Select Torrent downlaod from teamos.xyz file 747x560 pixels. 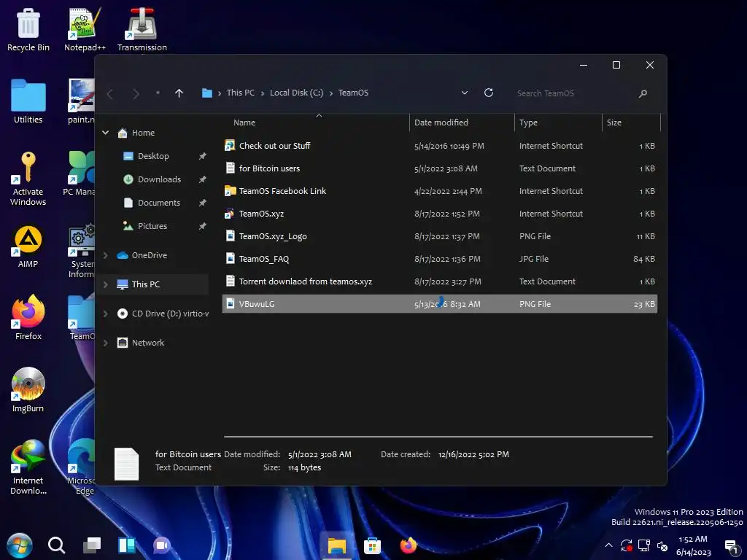(439, 281)
